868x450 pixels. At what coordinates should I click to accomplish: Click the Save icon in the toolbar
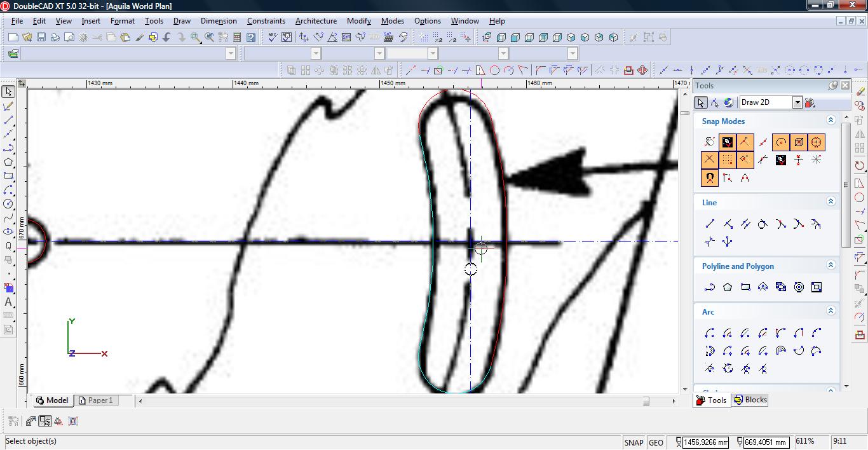(41, 37)
